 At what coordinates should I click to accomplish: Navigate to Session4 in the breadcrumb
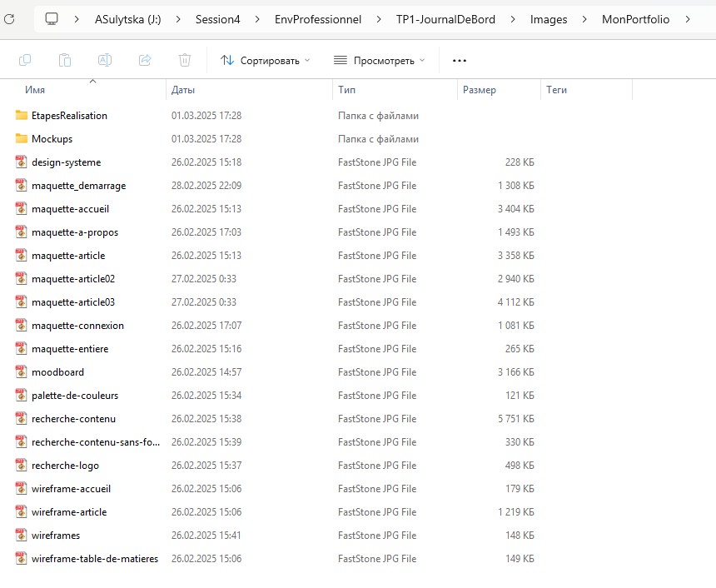pos(217,18)
